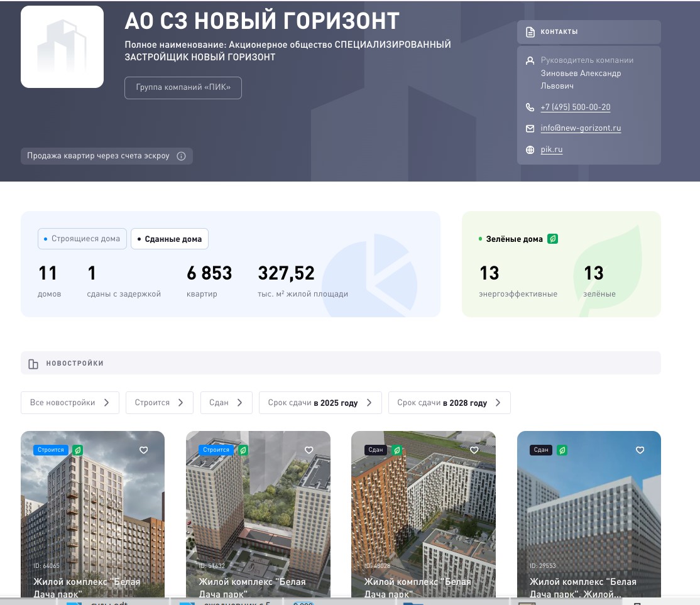Click the Зиновьев Александр Львович name
This screenshot has width=700, height=605.
[581, 80]
